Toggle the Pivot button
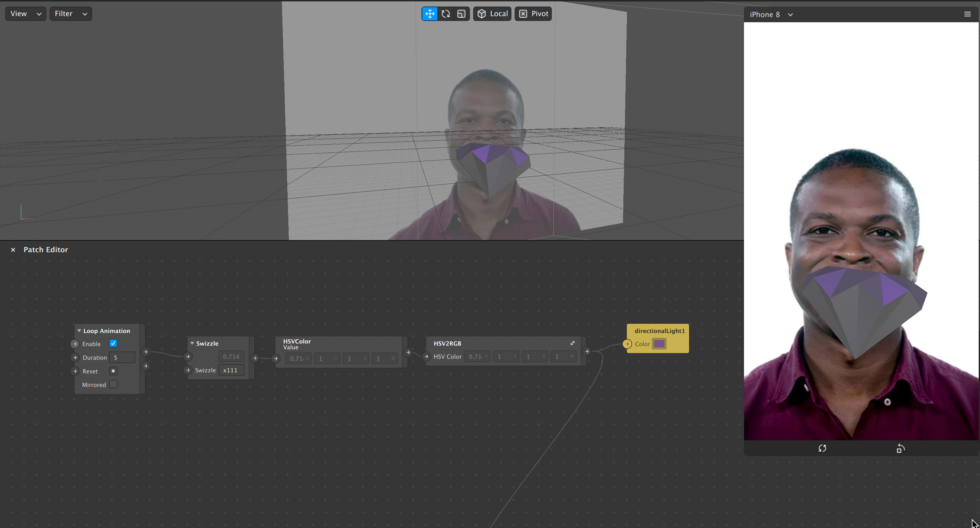This screenshot has width=980, height=528. coord(533,14)
